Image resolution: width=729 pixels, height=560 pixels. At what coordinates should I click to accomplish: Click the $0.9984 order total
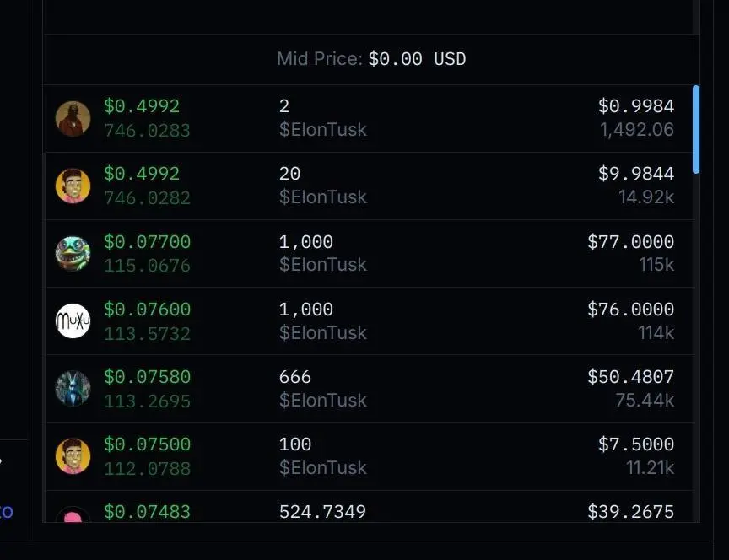tap(635, 106)
